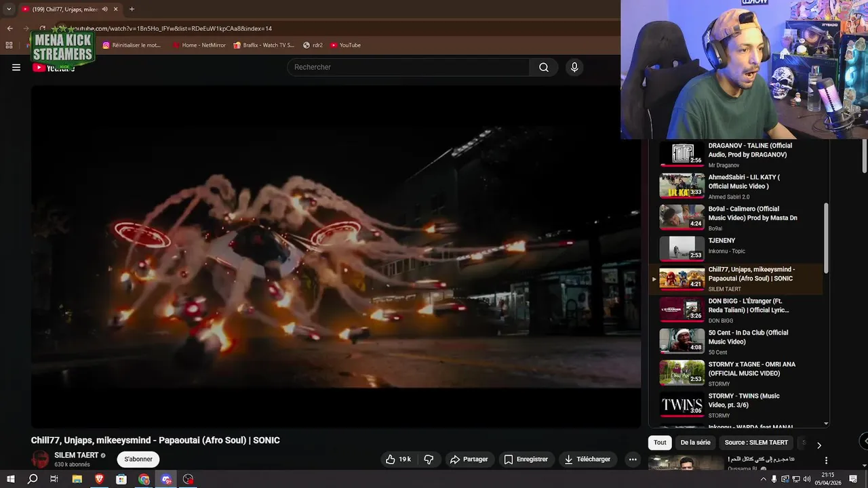This screenshot has width=868, height=488.
Task: Open the Home - NetMirror bookmark
Action: click(x=199, y=45)
